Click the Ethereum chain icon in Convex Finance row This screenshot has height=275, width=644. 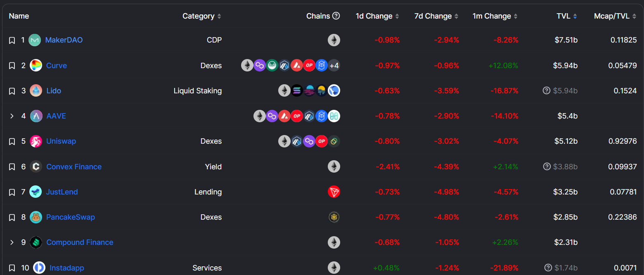[x=334, y=167]
